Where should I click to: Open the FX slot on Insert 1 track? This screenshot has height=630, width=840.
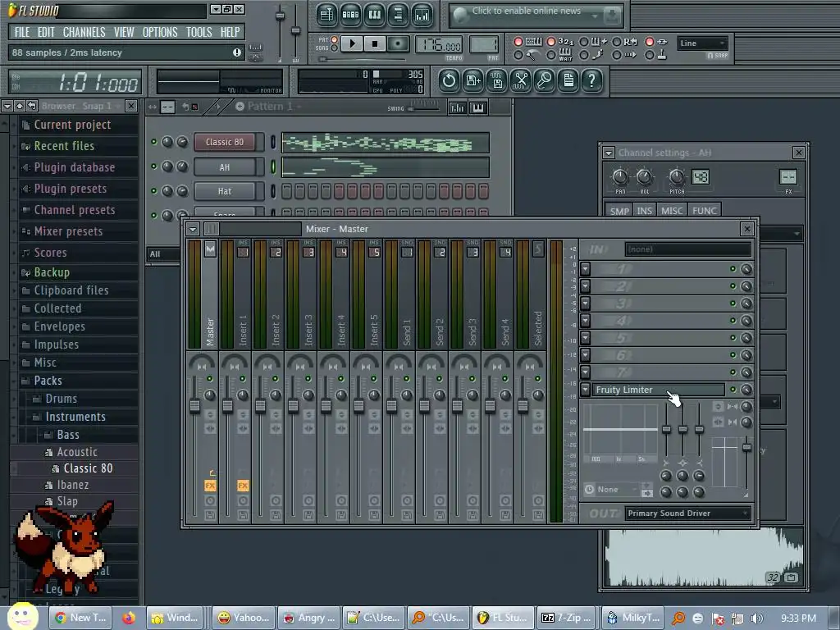click(243, 486)
